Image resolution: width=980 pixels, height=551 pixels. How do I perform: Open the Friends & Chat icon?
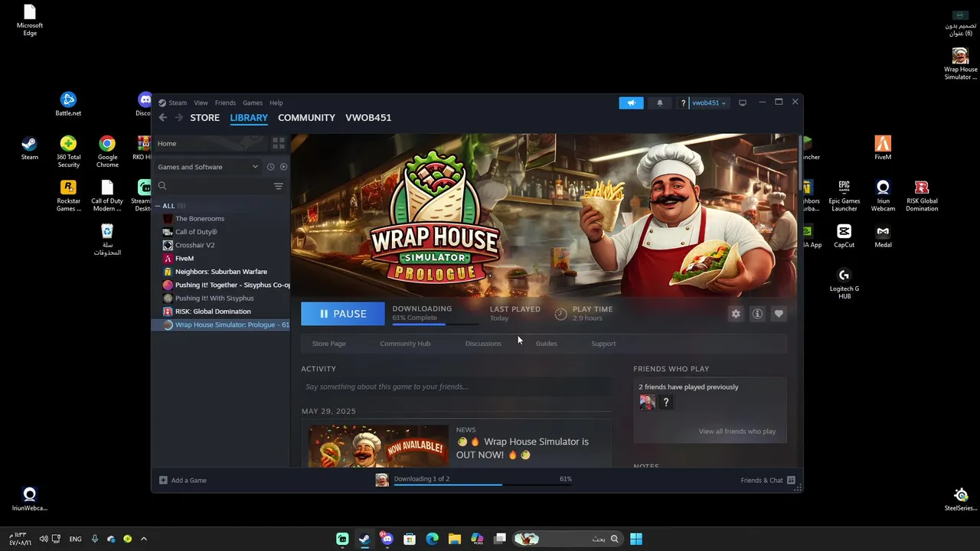click(x=791, y=480)
